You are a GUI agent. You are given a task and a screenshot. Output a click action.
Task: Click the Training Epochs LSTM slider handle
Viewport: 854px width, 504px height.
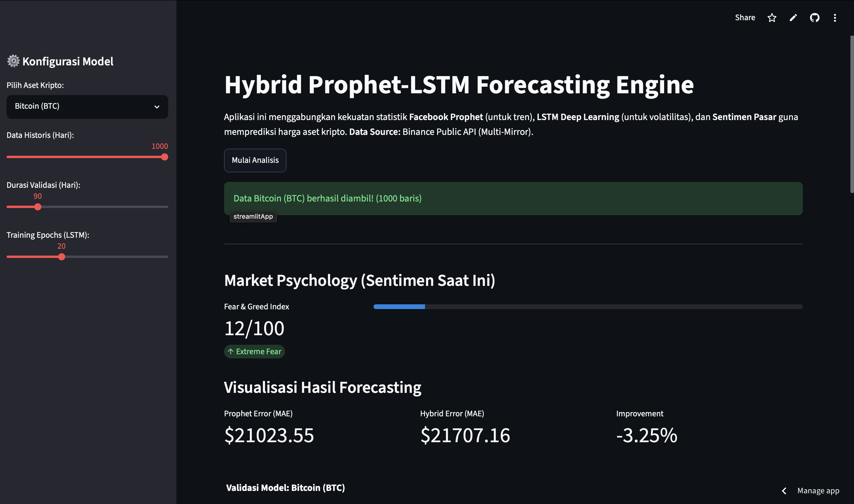coord(62,257)
